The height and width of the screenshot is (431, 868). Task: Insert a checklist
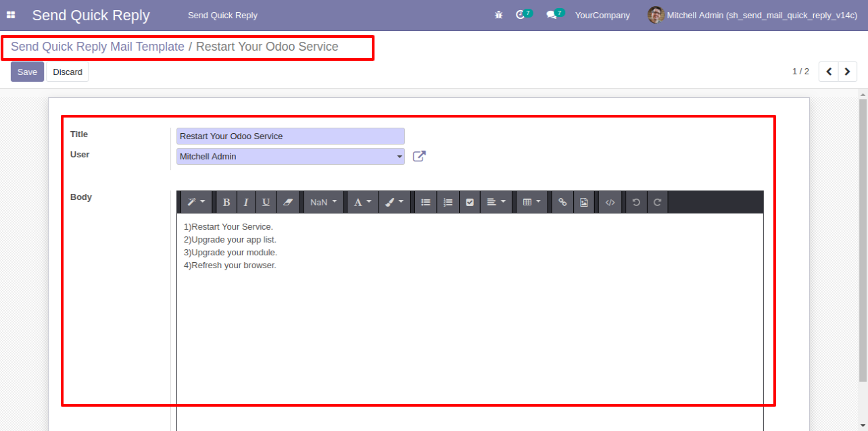[470, 202]
